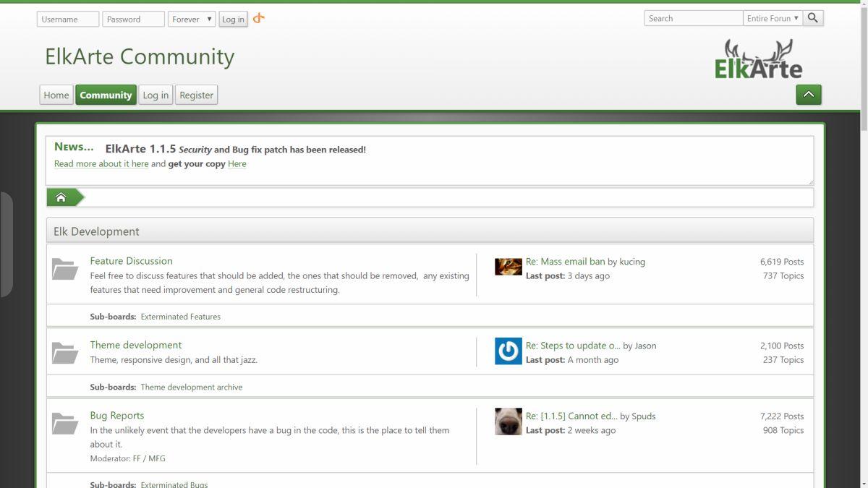Click the news box resize handle
The width and height of the screenshot is (868, 488).
[810, 181]
